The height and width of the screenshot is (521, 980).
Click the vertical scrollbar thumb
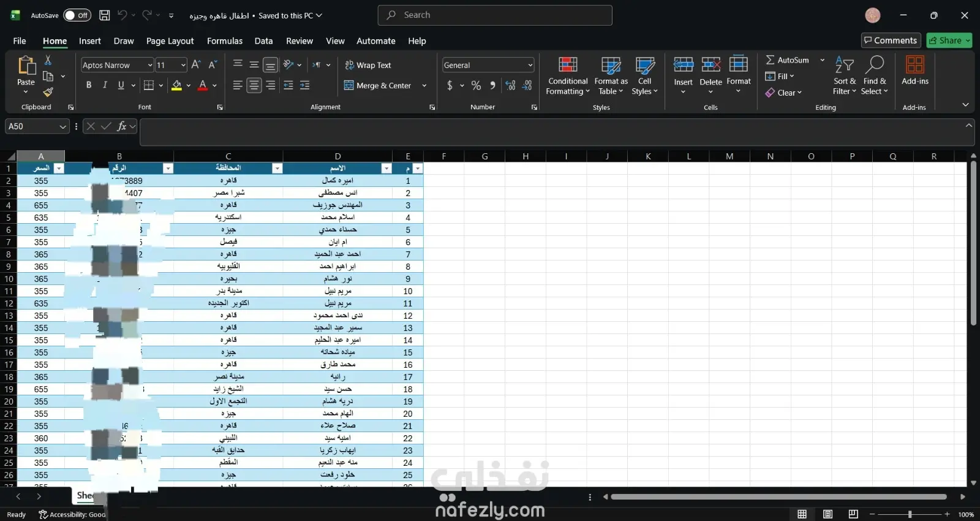(973, 243)
